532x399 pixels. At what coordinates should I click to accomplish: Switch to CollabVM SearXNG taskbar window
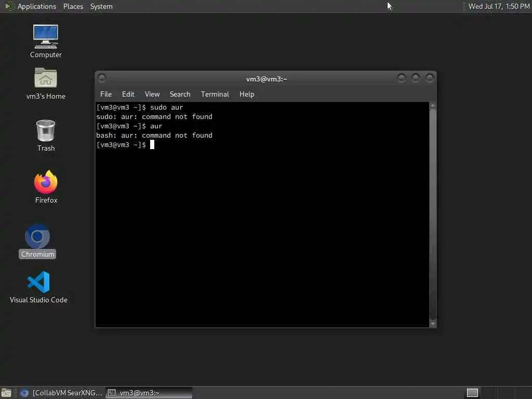pos(62,393)
